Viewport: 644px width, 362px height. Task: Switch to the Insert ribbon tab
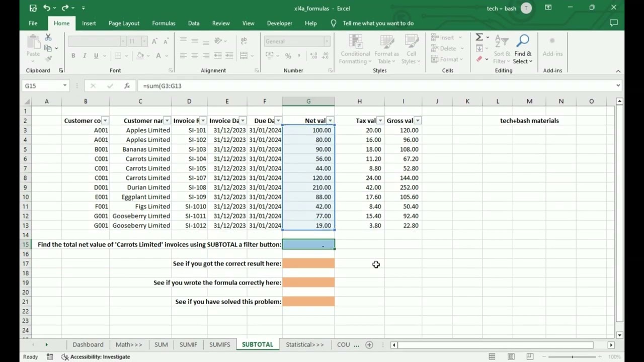pyautogui.click(x=89, y=23)
